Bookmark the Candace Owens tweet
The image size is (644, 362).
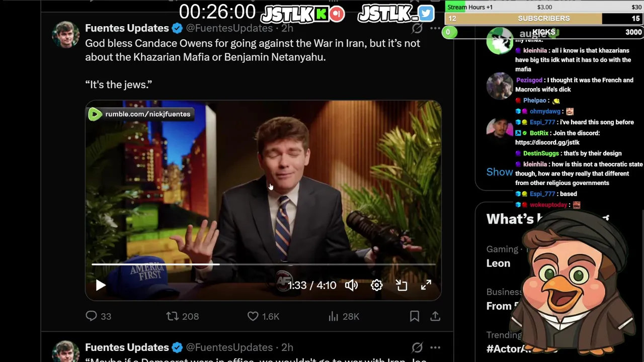click(x=415, y=316)
